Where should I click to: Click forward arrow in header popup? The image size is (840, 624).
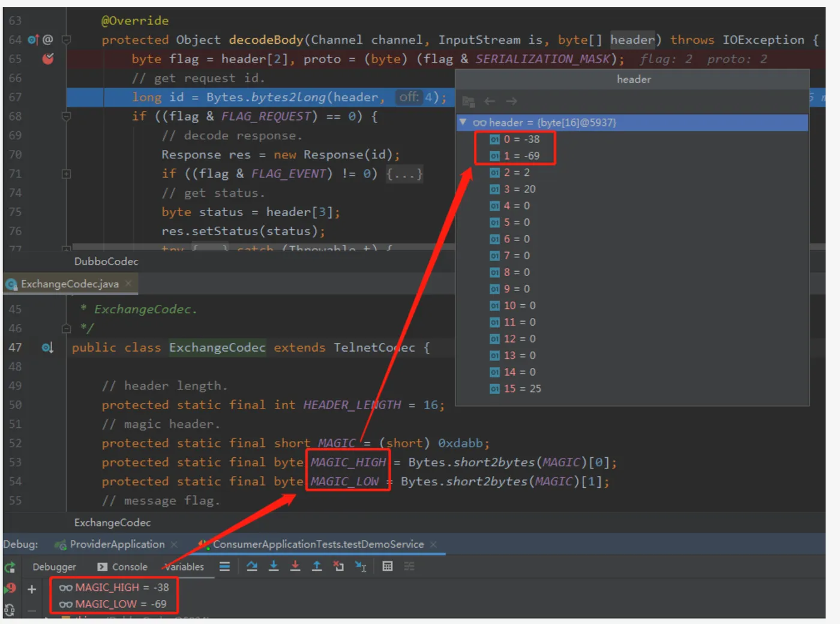tap(511, 101)
